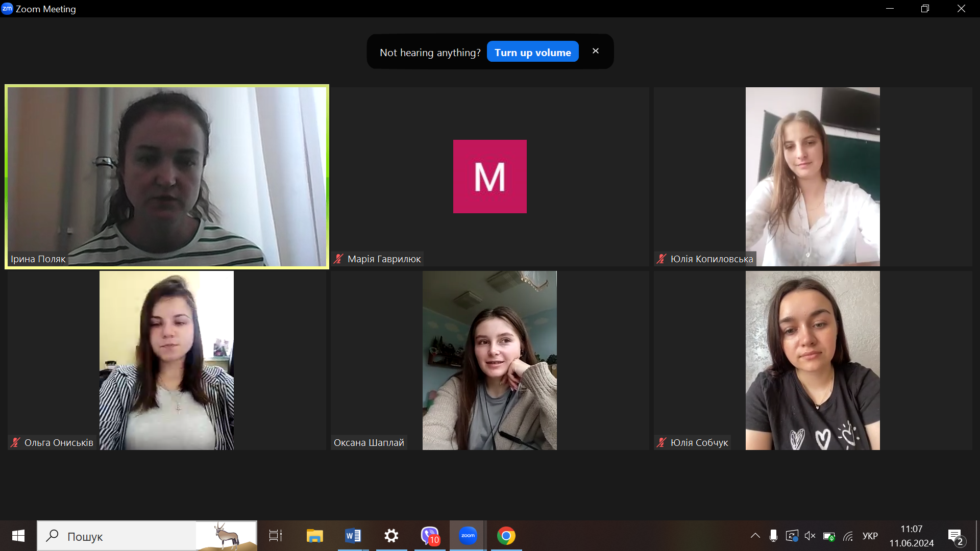Click the Turn up volume button
This screenshot has height=551, width=980.
tap(532, 52)
